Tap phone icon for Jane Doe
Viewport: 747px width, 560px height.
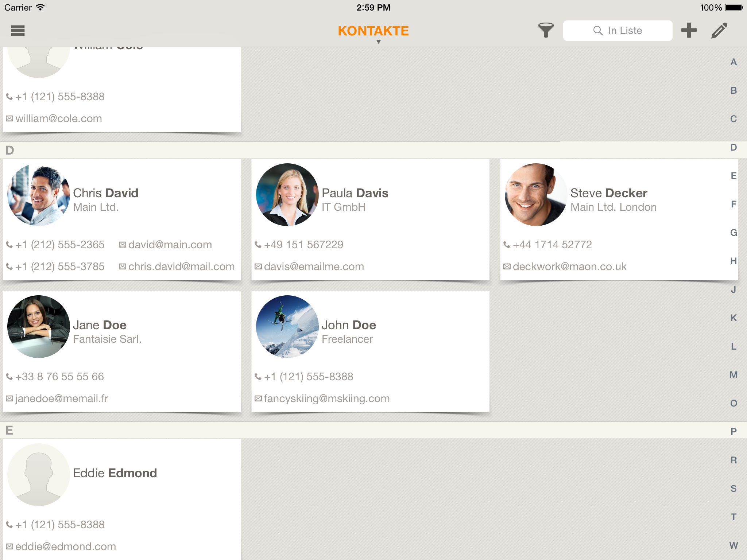[x=9, y=377]
